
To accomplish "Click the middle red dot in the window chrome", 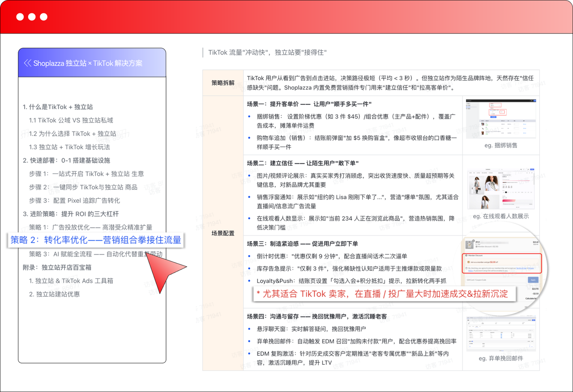I will (31, 17).
